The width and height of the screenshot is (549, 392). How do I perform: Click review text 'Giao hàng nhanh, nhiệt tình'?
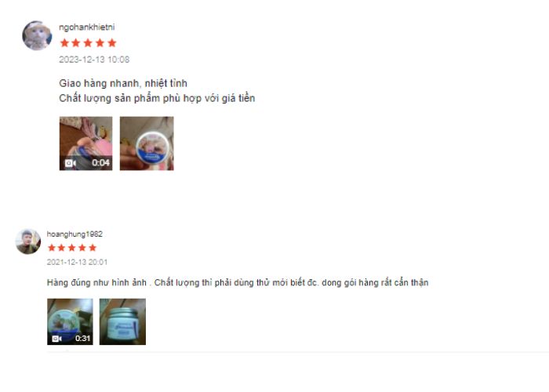[x=123, y=83]
